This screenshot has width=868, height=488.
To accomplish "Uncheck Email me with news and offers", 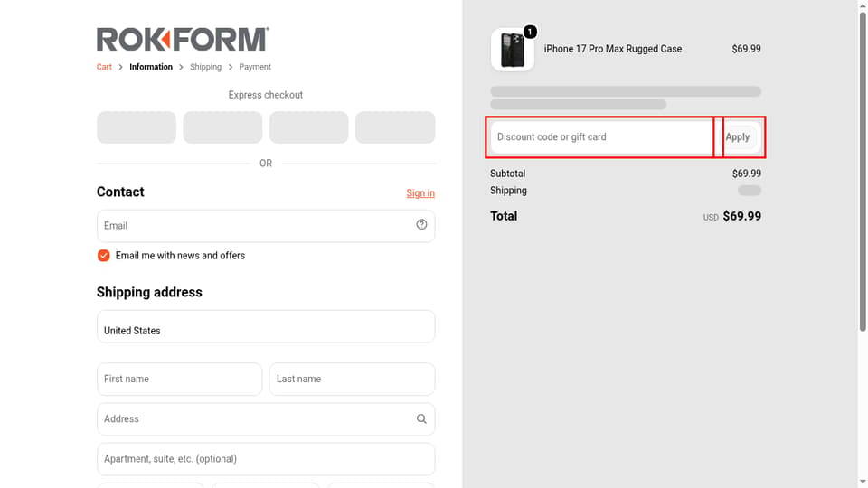I will [103, 256].
